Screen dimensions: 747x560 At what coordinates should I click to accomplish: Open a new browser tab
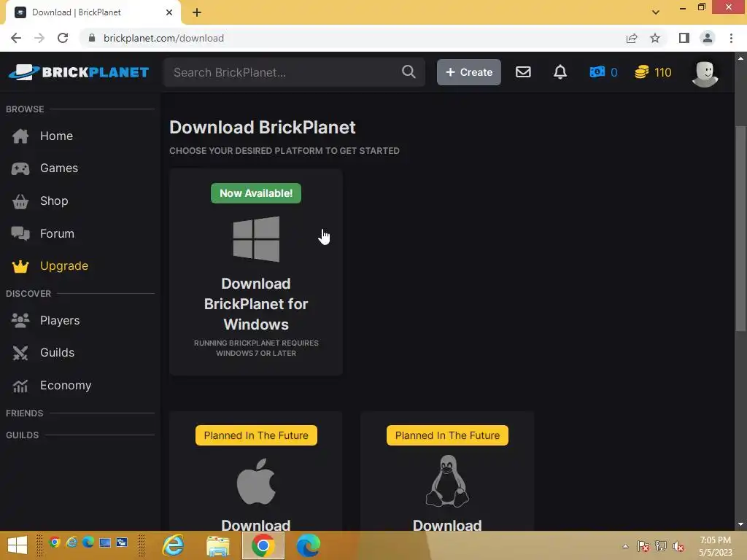pyautogui.click(x=197, y=12)
